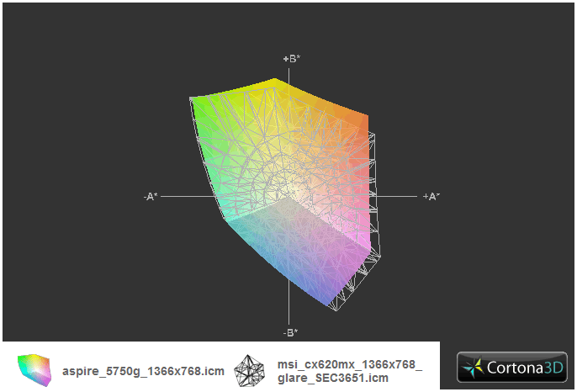Viewport: 577px width, 392px height.
Task: Click the +A* axis label
Action: click(431, 196)
